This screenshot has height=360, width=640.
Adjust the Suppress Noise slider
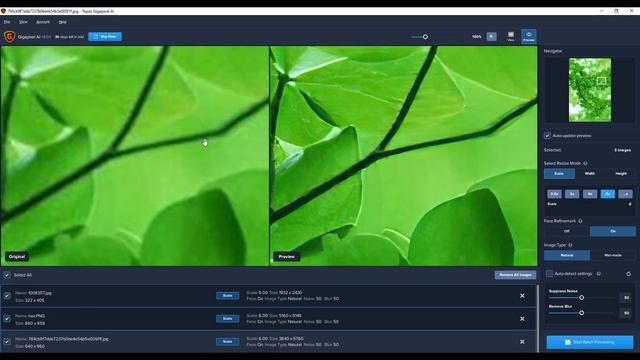pos(581,298)
